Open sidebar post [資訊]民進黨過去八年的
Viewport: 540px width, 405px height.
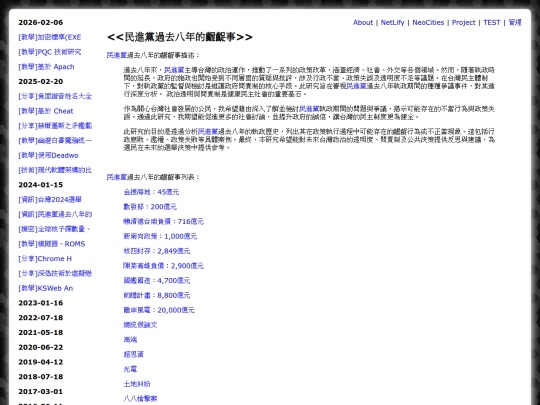tap(55, 215)
